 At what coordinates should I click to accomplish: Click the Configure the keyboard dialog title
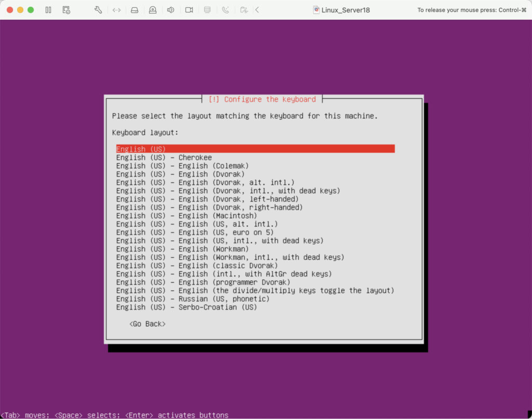coord(262,99)
